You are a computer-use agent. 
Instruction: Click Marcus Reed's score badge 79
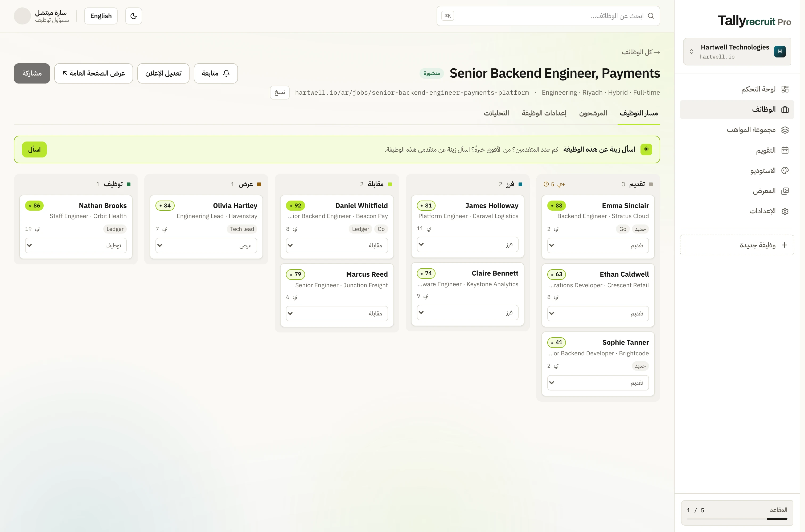[295, 274]
